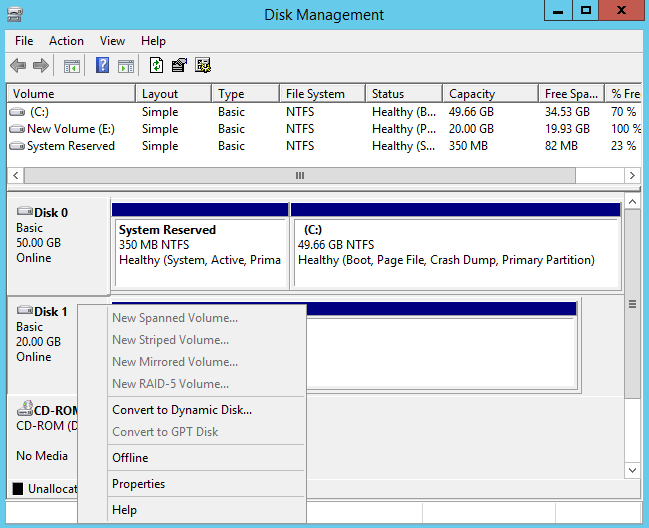649x528 pixels.
Task: Open the Properties toolbar icon
Action: coord(179,66)
